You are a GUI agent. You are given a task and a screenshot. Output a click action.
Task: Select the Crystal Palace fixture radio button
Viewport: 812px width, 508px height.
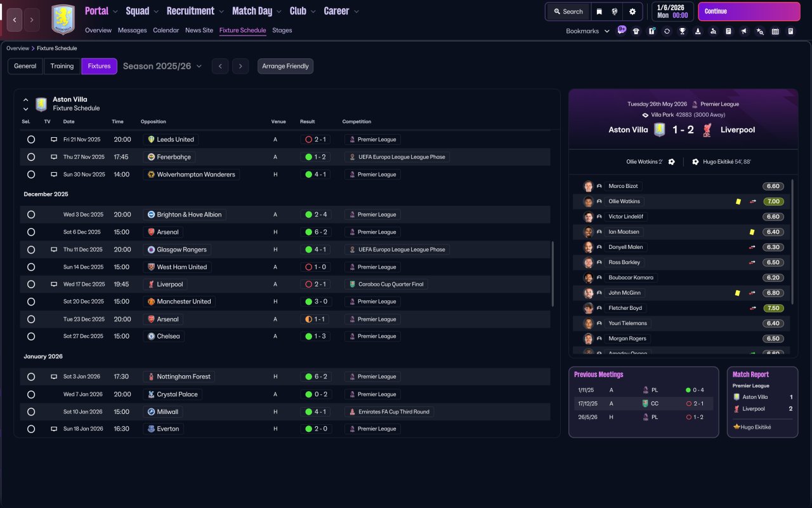pyautogui.click(x=31, y=394)
